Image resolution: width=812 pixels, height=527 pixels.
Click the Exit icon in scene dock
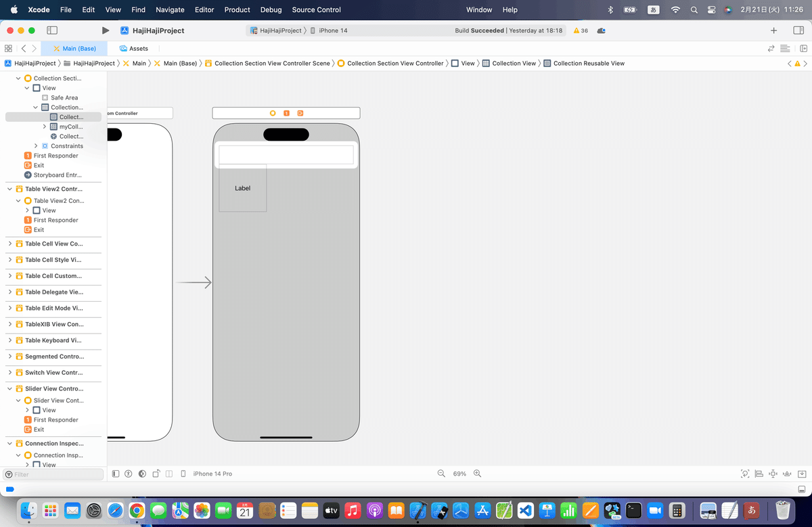[x=300, y=113]
